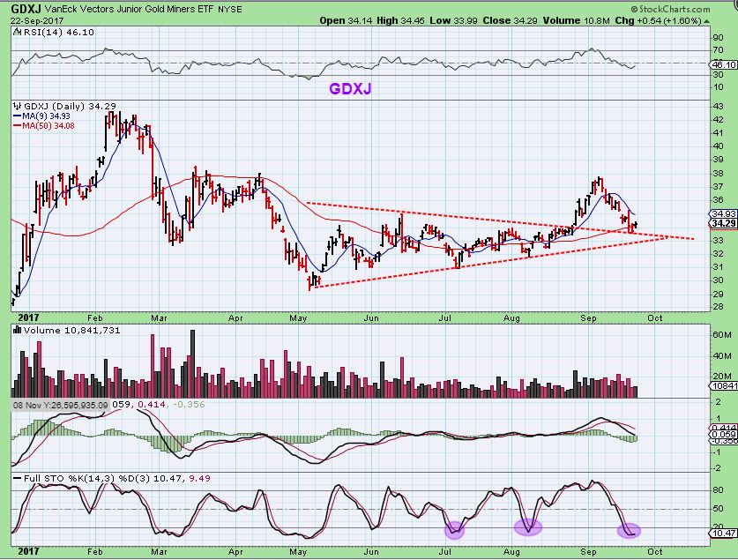Click the Oct label on the bottom time axis

655,551
